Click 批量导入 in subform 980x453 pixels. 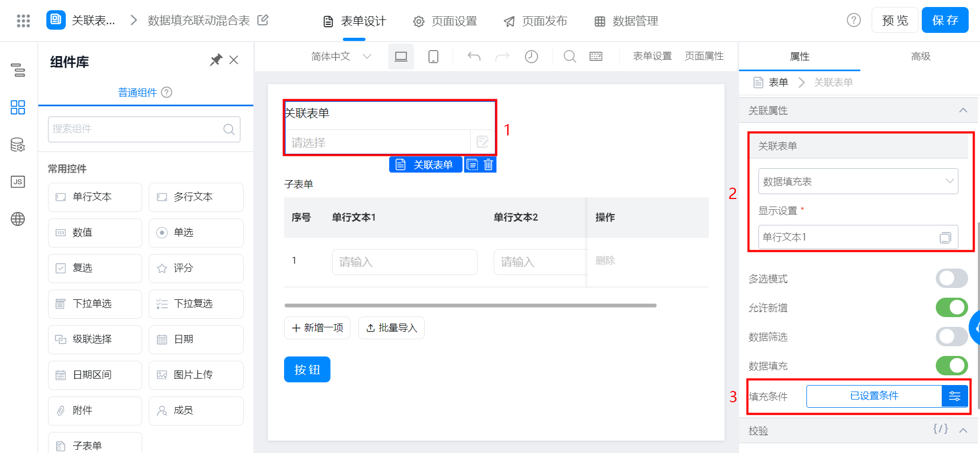[391, 328]
